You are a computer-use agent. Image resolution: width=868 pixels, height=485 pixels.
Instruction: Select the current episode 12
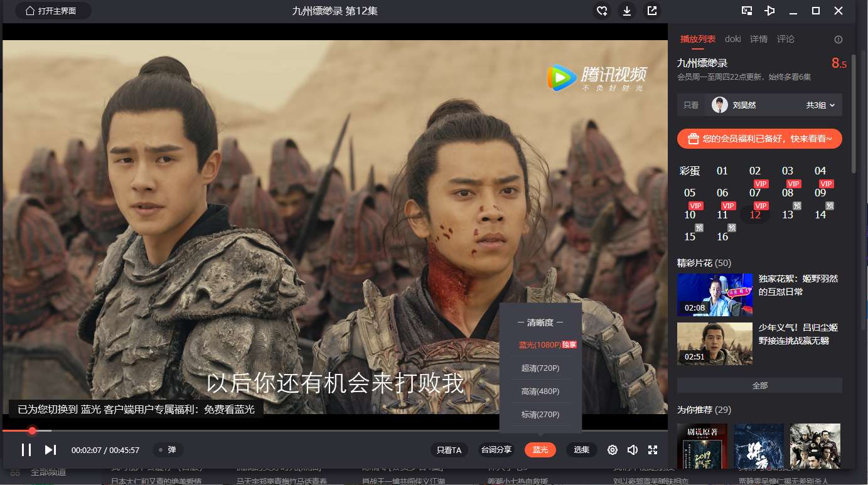tap(755, 215)
